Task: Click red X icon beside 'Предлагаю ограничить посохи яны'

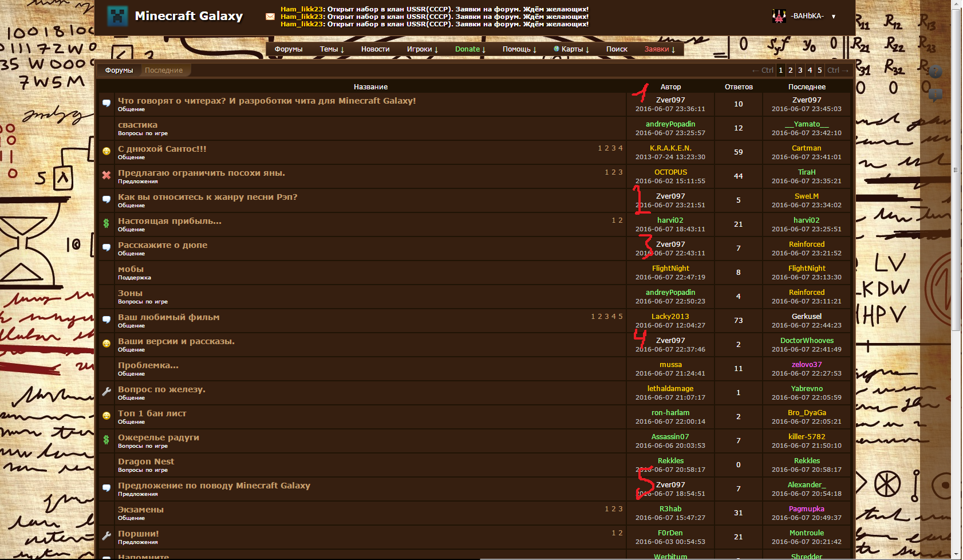Action: (106, 175)
